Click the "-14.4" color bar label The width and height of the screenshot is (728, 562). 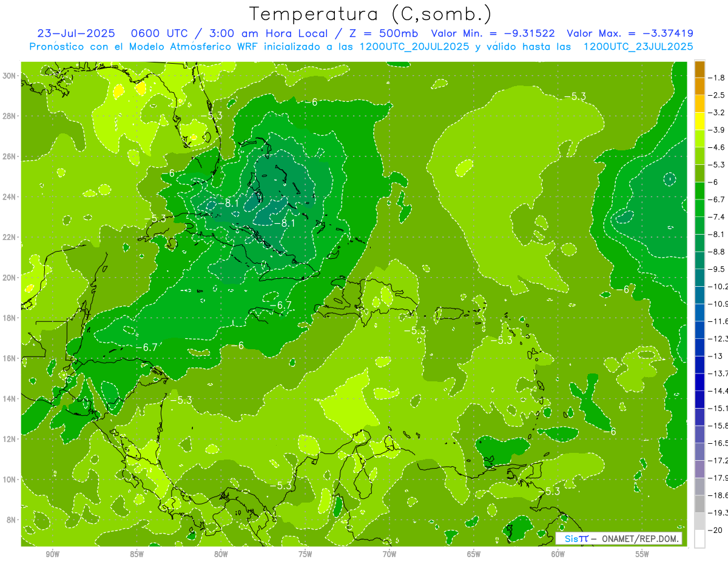[718, 390]
